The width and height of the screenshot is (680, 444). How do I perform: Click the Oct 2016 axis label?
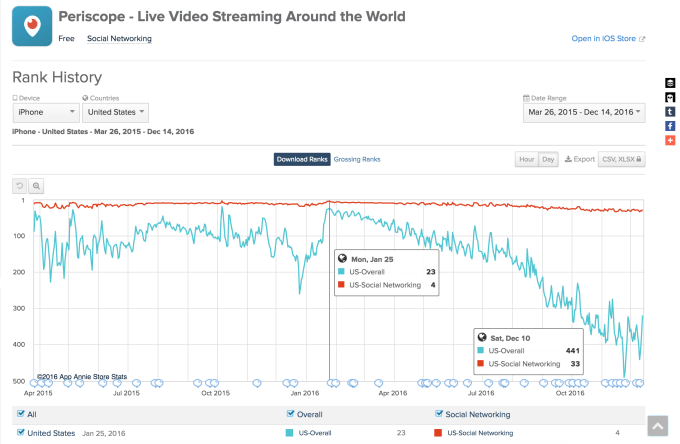(x=570, y=393)
